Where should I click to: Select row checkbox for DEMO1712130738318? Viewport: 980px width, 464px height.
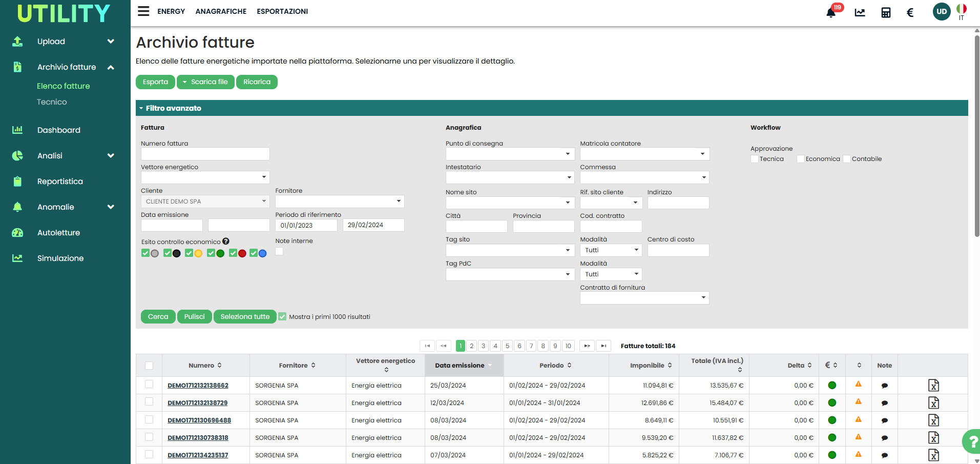(149, 437)
